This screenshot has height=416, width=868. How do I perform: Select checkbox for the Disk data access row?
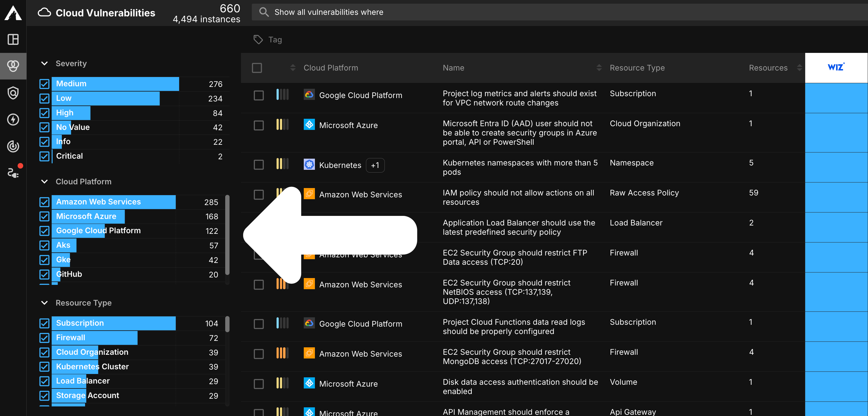click(259, 384)
